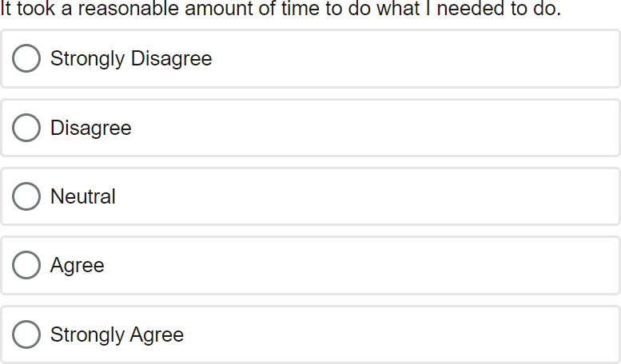Choose the Neutral radio button
The height and width of the screenshot is (364, 621).
pyautogui.click(x=26, y=196)
